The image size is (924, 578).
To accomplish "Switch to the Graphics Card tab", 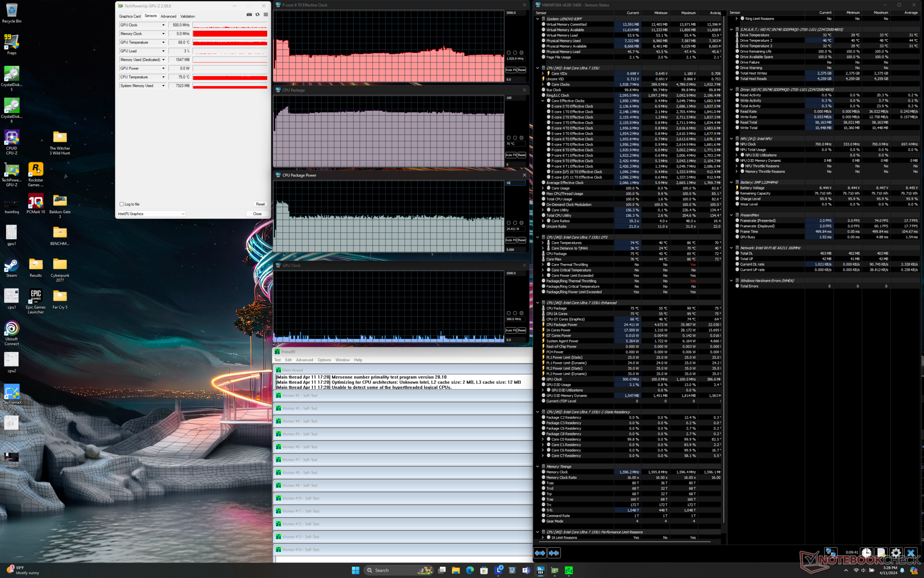I will coord(130,16).
